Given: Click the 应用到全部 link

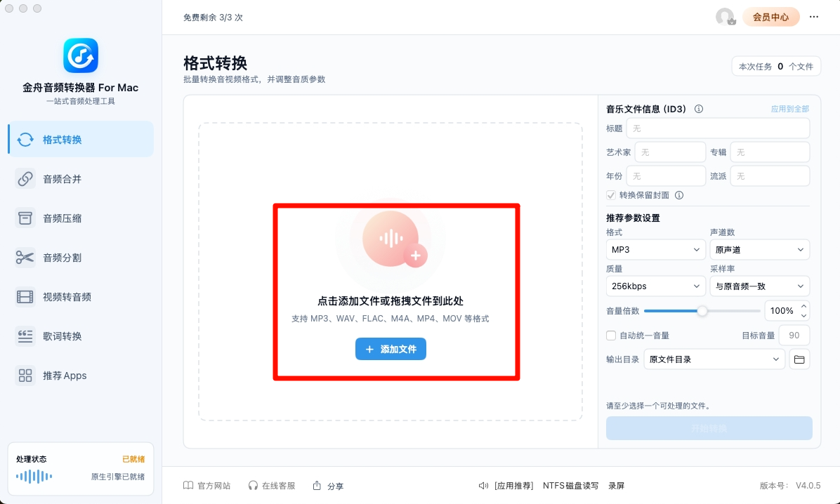Looking at the screenshot, I should 789,109.
